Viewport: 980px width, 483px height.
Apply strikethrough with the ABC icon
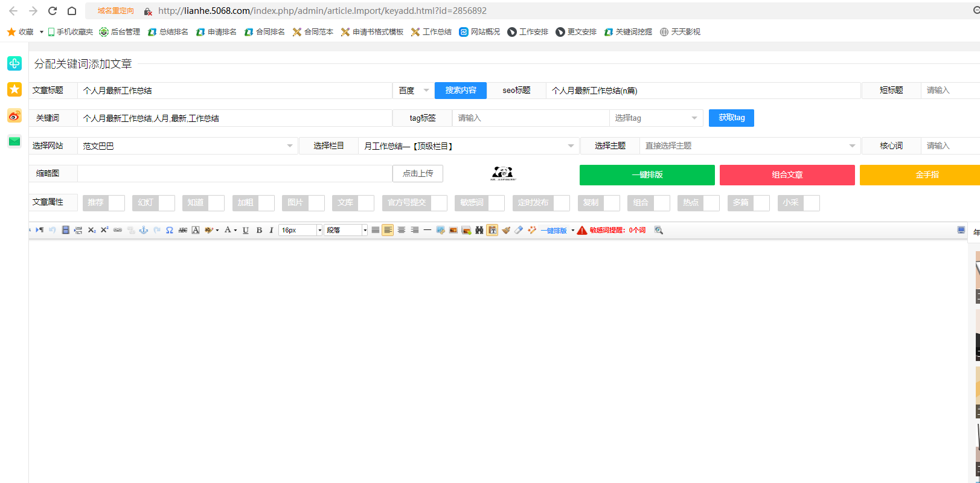[183, 230]
